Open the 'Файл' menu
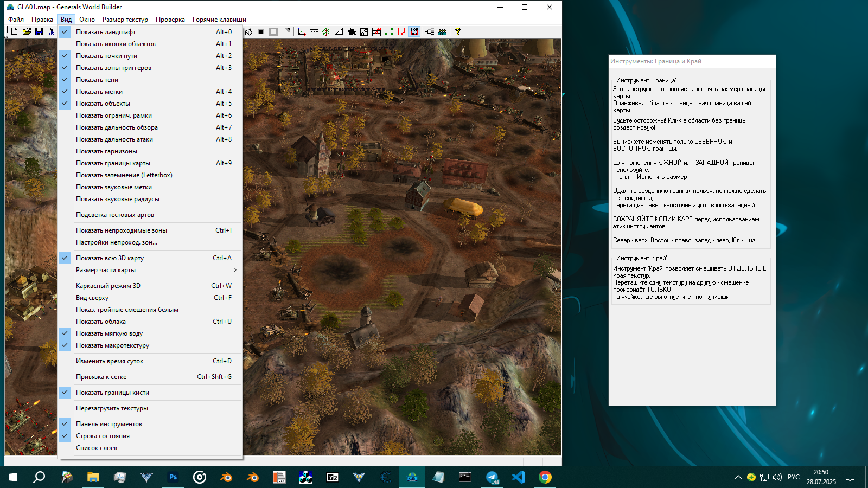 [16, 20]
